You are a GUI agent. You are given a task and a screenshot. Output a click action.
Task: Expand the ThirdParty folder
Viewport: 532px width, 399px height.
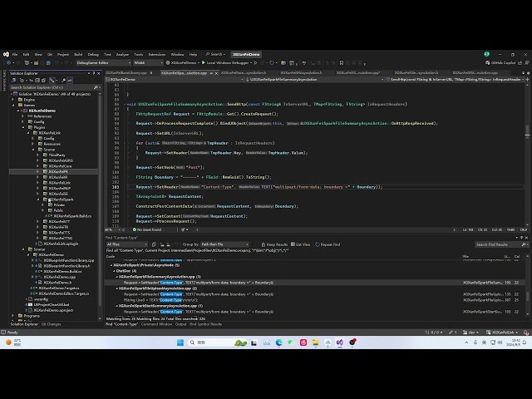tap(38, 155)
